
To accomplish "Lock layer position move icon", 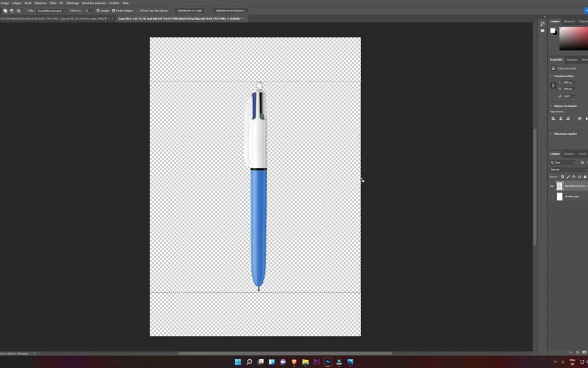I will (x=574, y=177).
